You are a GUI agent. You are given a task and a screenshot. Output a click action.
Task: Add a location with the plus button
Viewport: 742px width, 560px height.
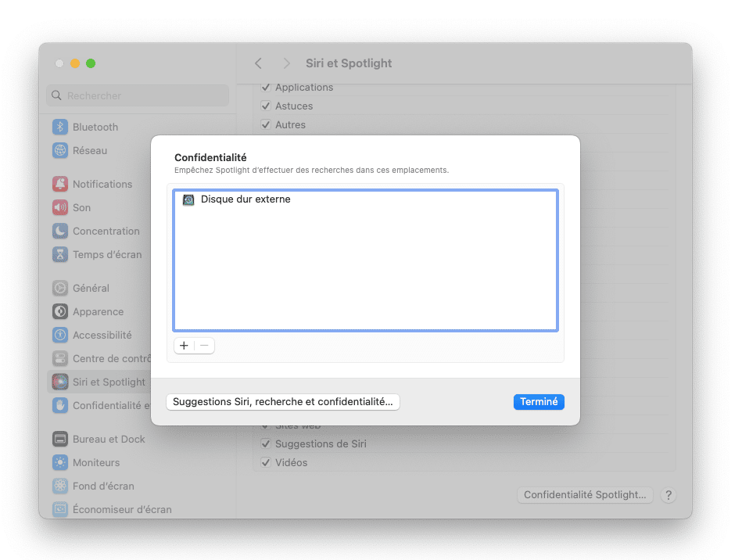pos(184,346)
